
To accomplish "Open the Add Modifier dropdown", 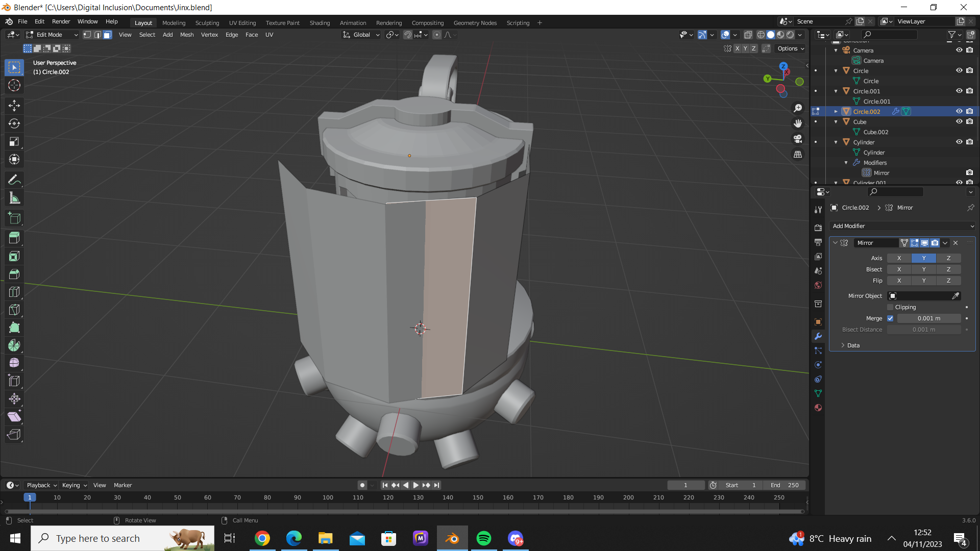I will [902, 226].
